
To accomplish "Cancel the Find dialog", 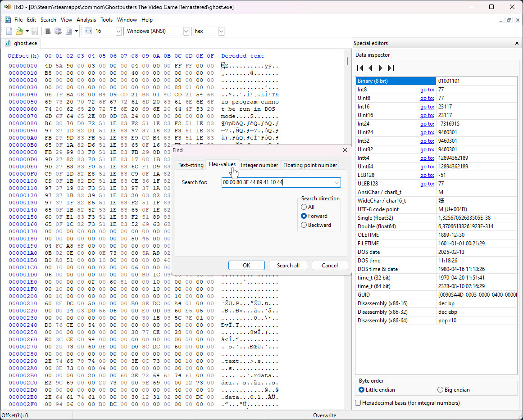I will click(330, 265).
